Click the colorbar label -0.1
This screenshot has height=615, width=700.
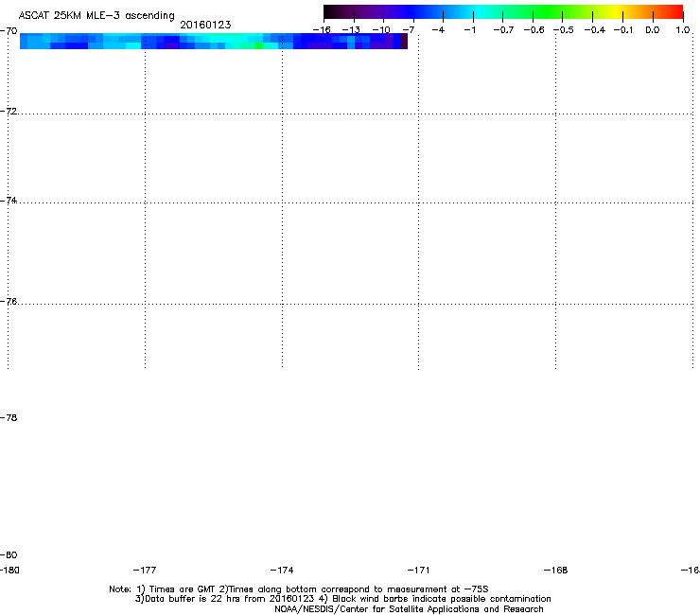pyautogui.click(x=623, y=30)
